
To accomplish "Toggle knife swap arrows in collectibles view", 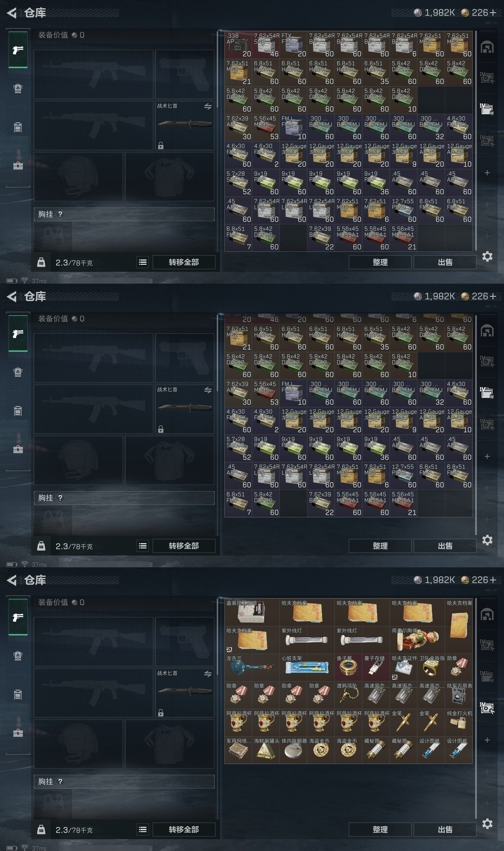I will tap(208, 674).
